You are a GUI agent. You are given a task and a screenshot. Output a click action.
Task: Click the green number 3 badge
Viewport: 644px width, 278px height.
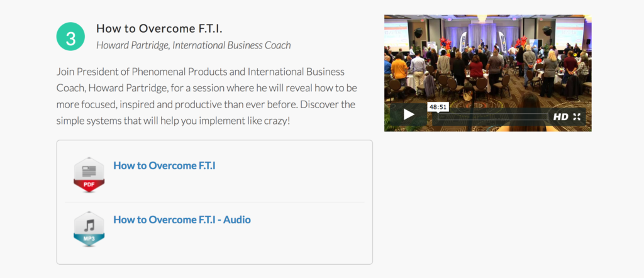[70, 36]
